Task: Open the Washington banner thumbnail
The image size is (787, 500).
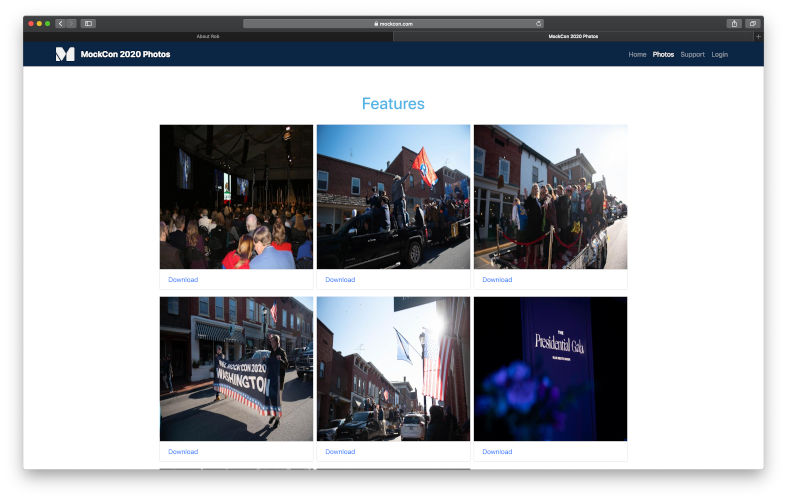Action: (236, 369)
